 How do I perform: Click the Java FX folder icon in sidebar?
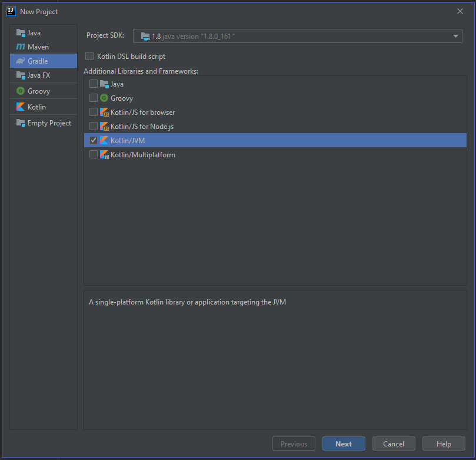pyautogui.click(x=21, y=75)
